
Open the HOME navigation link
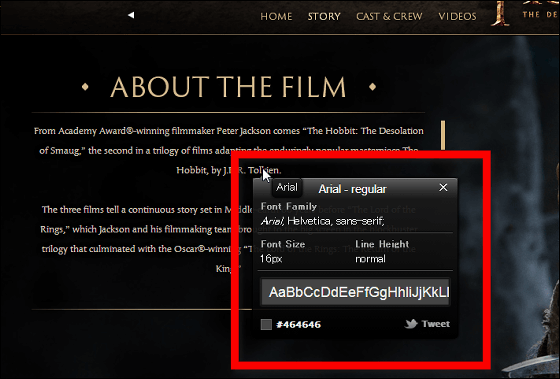point(276,16)
